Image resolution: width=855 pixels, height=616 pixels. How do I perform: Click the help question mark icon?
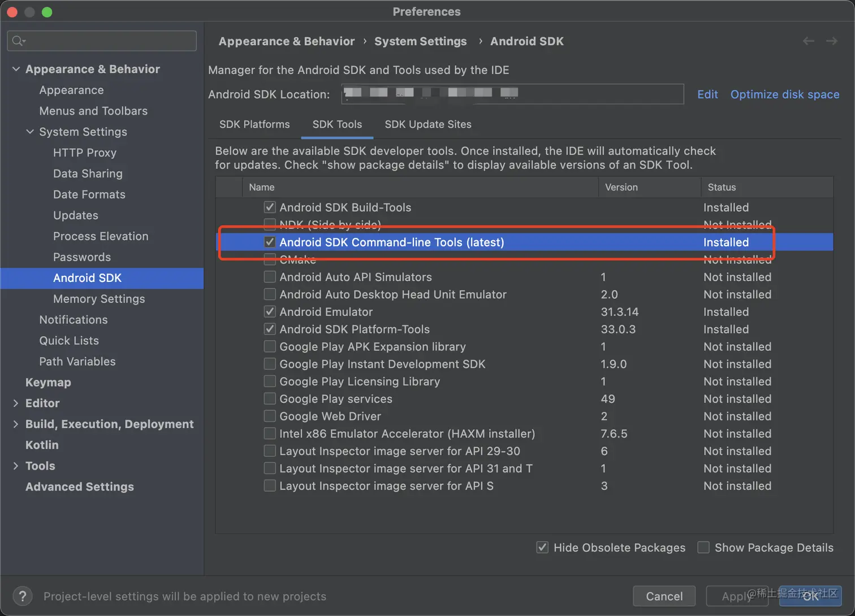(22, 596)
